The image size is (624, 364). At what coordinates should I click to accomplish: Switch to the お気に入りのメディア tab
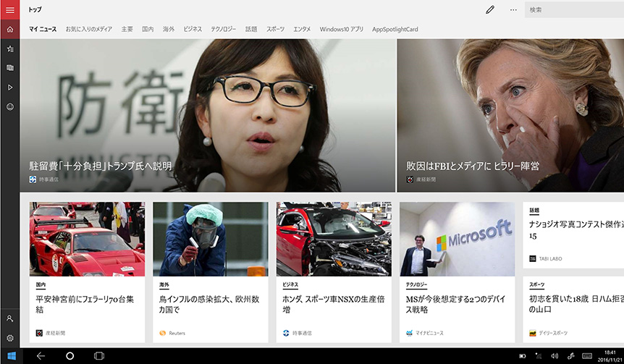click(x=89, y=30)
